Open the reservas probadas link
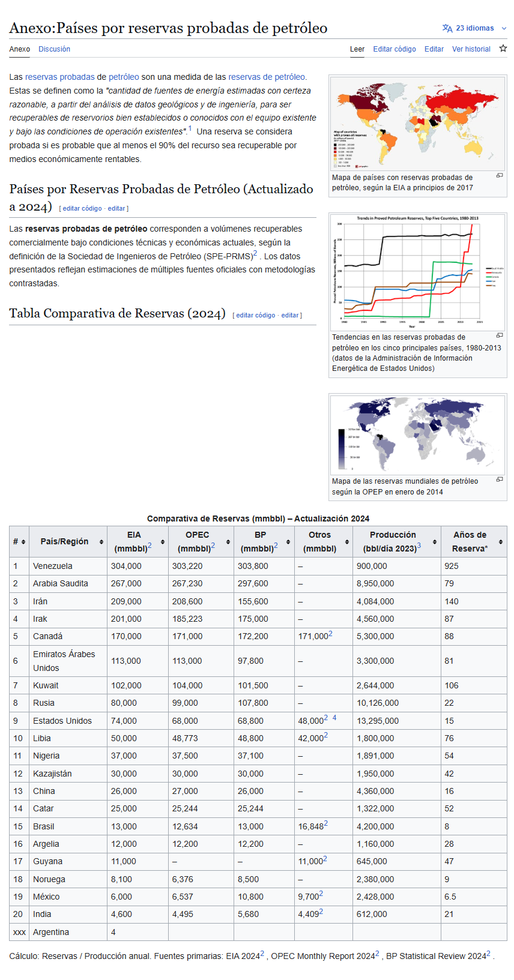514x980 pixels. click(59, 77)
